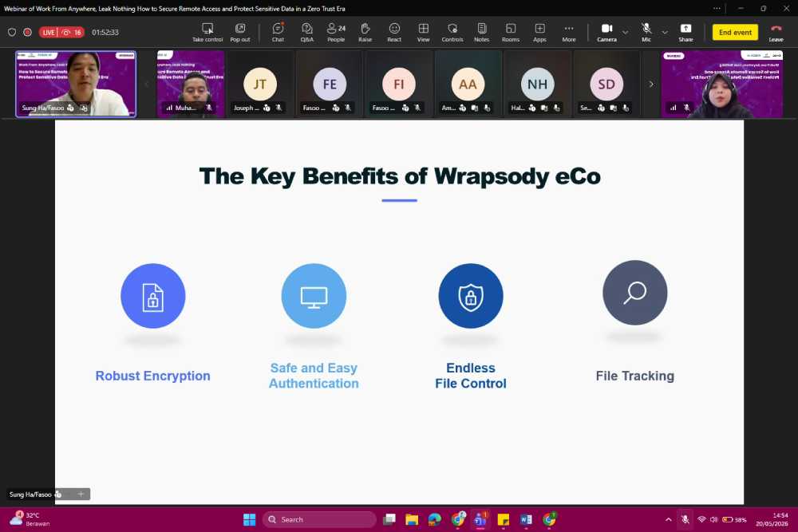This screenshot has width=798, height=532.
Task: Select FE Fasoo participant tile
Action: point(330,84)
